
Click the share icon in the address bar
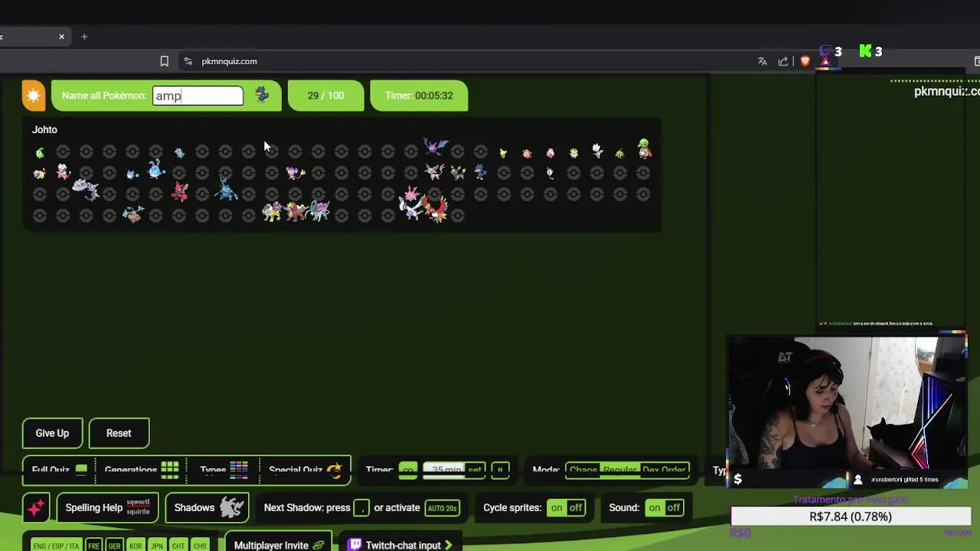tap(783, 61)
